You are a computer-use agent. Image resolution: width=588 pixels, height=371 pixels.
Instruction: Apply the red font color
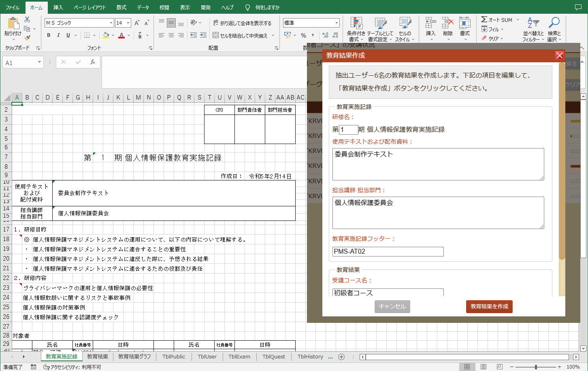[x=121, y=35]
